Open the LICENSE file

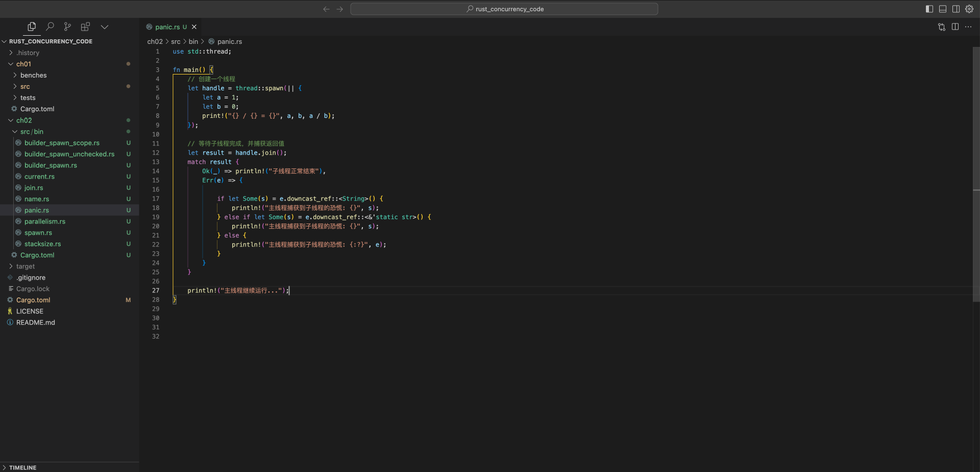click(69, 311)
